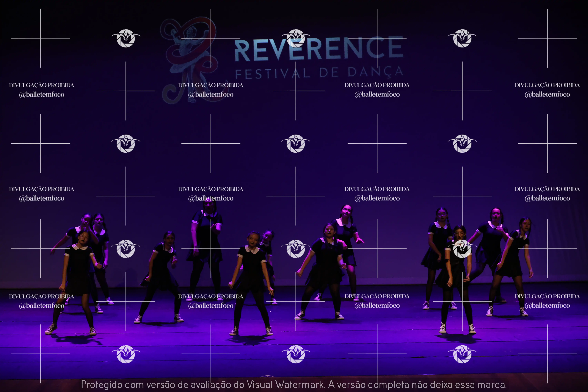The width and height of the screenshot is (588, 392).
Task: Click the crosshair watermark crossing the letter C in REVERENCE
Action: [377, 38]
